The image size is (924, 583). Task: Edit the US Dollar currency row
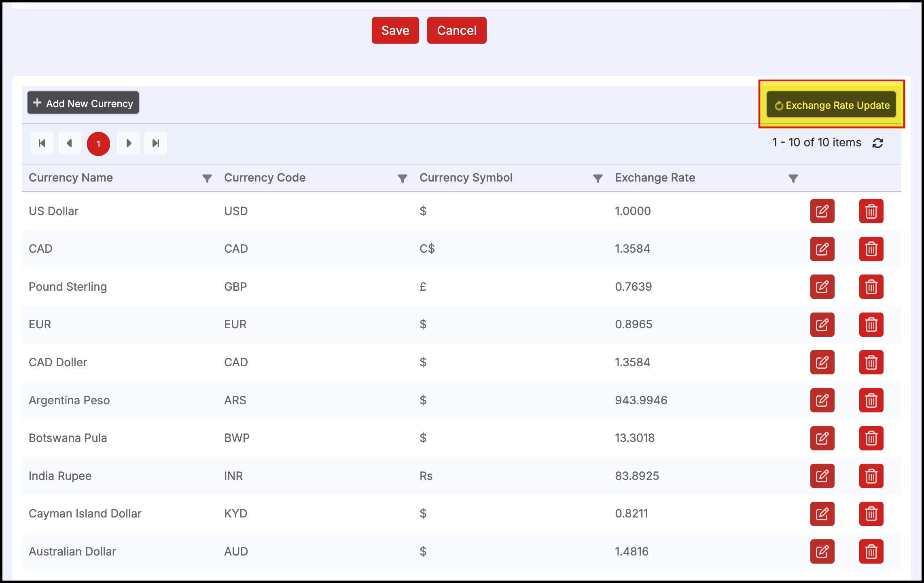point(822,211)
